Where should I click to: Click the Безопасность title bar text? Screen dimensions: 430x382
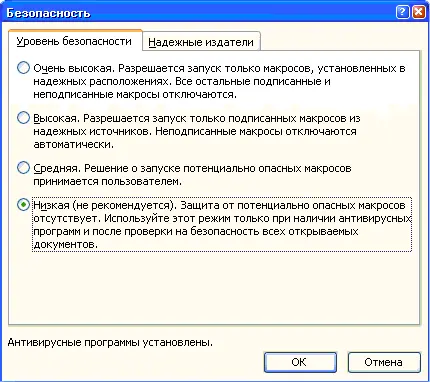(x=48, y=13)
